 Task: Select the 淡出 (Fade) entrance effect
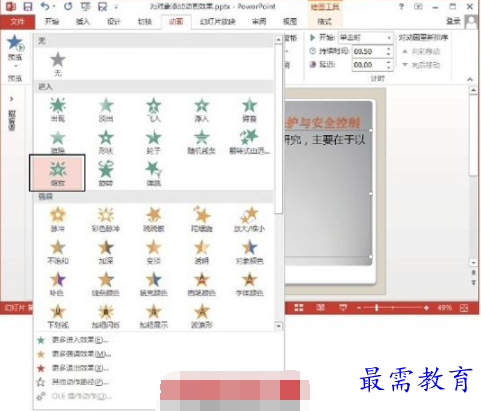(106, 110)
